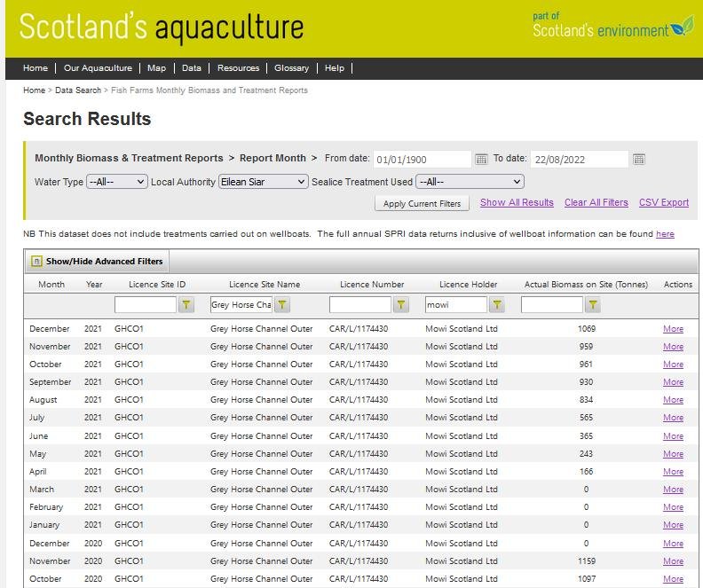Click the Licence Site Name filter funnel icon
The height and width of the screenshot is (588, 703).
click(282, 305)
